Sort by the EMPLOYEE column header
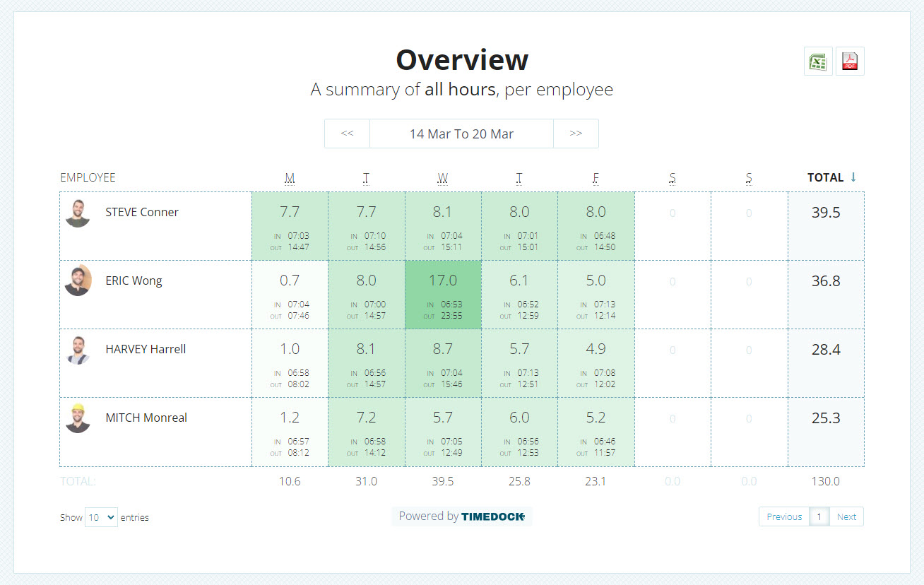The width and height of the screenshot is (924, 585). (88, 177)
